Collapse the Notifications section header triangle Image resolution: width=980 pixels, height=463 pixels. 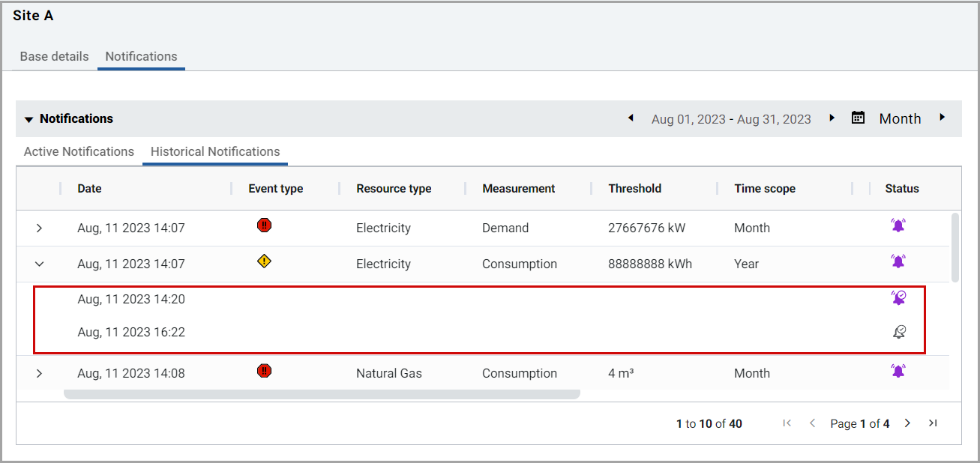click(29, 119)
